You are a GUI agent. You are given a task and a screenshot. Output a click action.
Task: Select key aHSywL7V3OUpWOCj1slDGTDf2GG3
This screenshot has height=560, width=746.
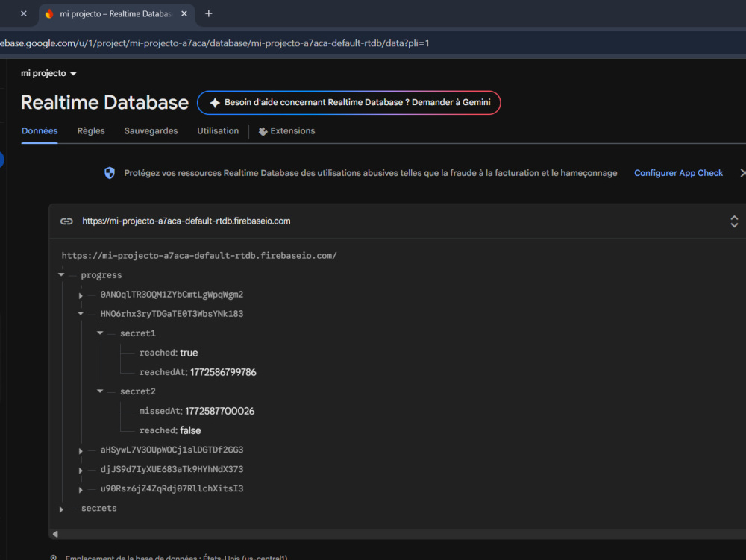pos(172,450)
